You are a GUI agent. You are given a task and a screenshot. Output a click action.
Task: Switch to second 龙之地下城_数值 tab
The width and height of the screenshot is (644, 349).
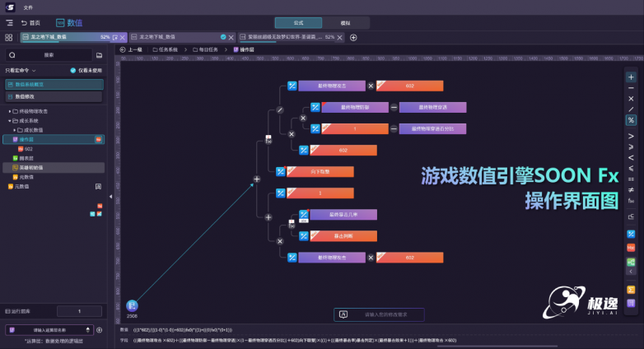point(175,37)
